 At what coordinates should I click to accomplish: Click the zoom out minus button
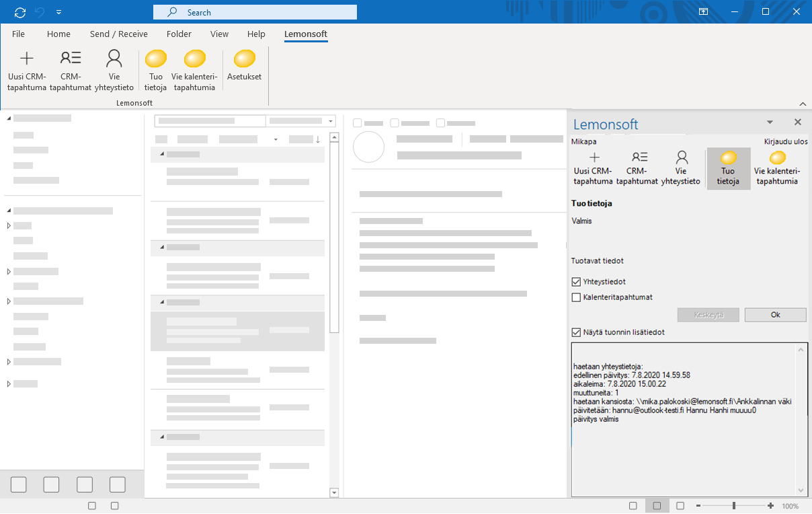pos(698,506)
